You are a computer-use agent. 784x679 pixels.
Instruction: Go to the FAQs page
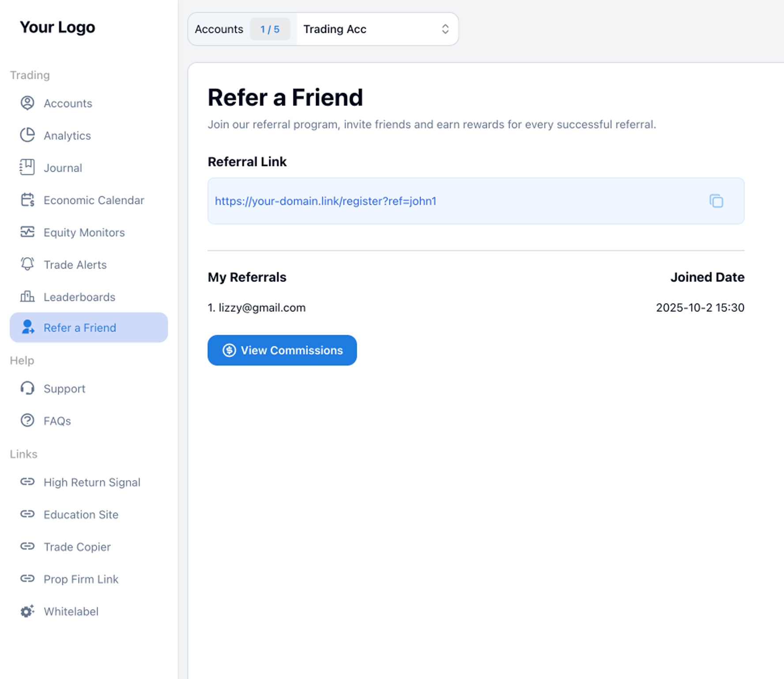(x=57, y=421)
